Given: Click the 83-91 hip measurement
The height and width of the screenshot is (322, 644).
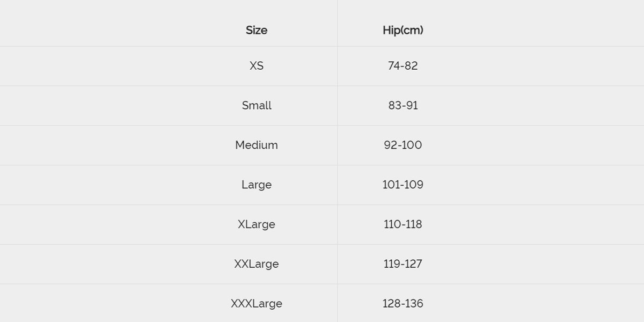Looking at the screenshot, I should [x=402, y=106].
